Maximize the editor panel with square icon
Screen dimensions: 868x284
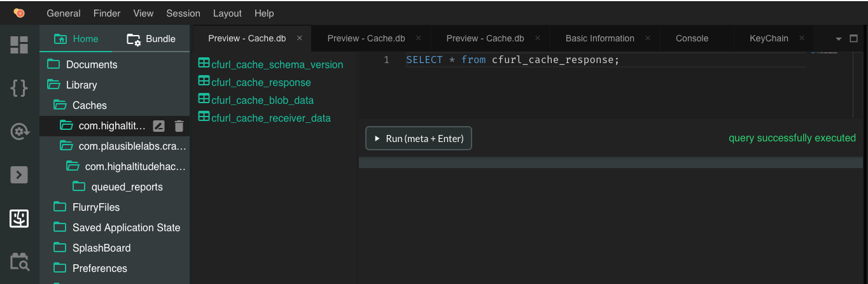pyautogui.click(x=854, y=39)
